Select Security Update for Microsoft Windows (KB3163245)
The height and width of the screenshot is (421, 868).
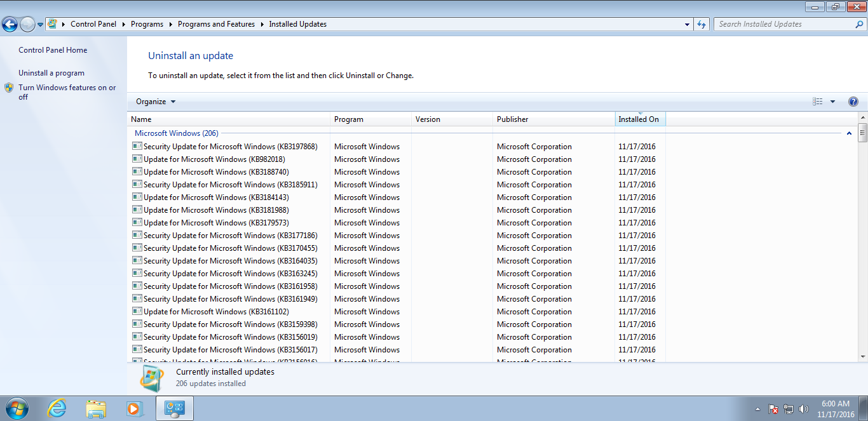click(230, 274)
